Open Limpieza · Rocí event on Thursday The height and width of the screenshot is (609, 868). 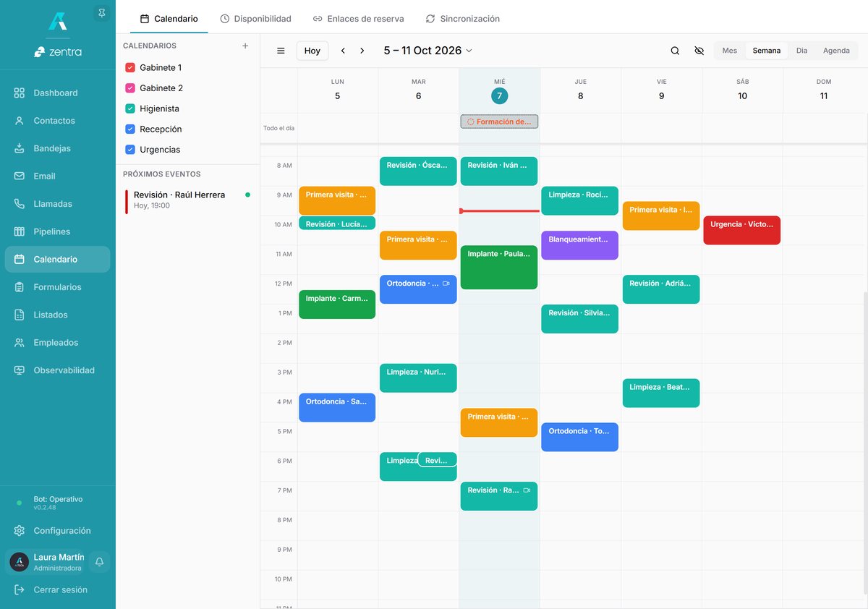tap(580, 201)
